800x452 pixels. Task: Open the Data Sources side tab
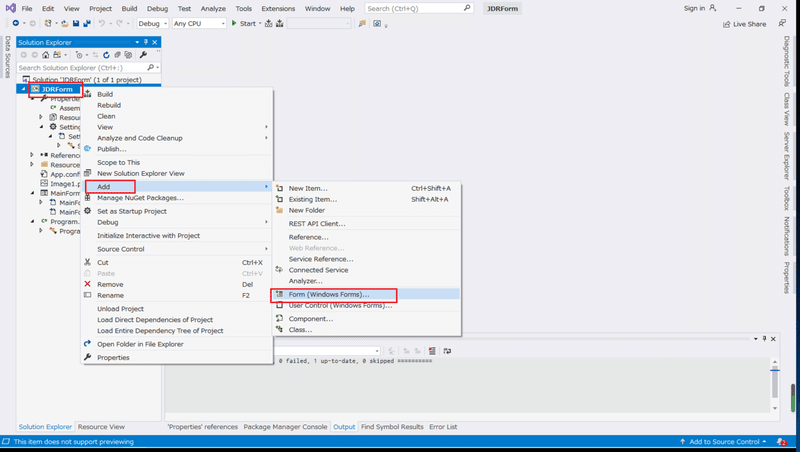click(8, 57)
